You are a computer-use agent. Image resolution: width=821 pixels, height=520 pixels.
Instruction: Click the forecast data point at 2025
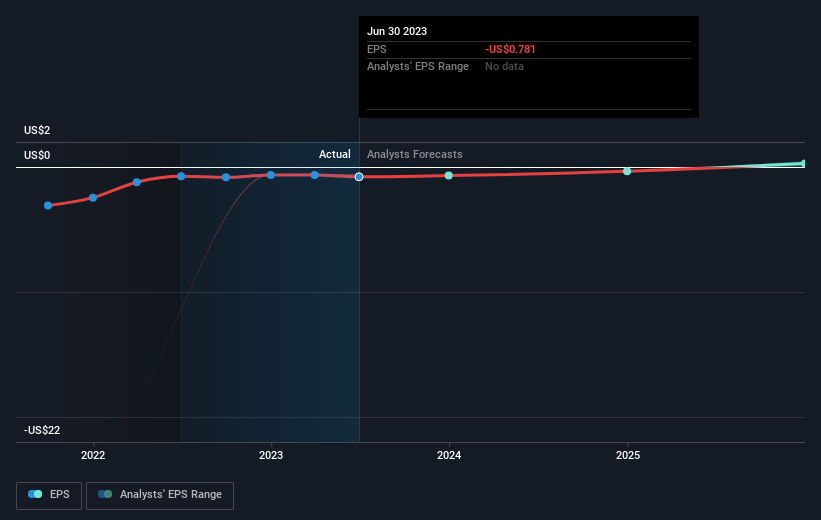pos(627,171)
